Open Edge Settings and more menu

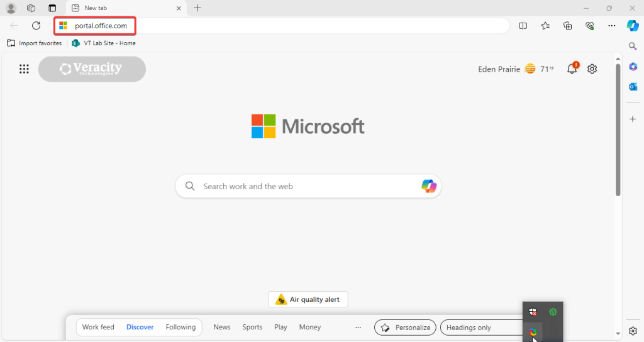click(x=611, y=26)
